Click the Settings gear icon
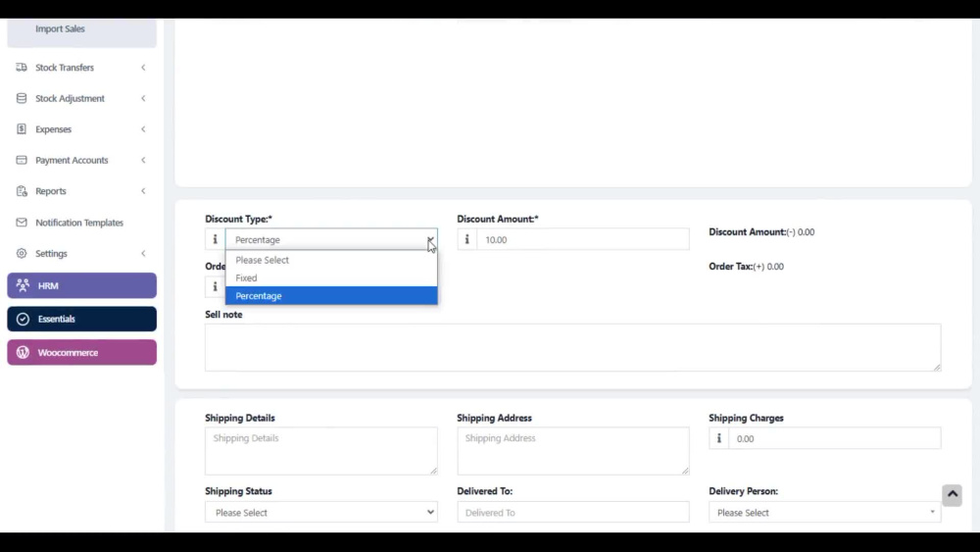The height and width of the screenshot is (552, 980). [x=22, y=253]
